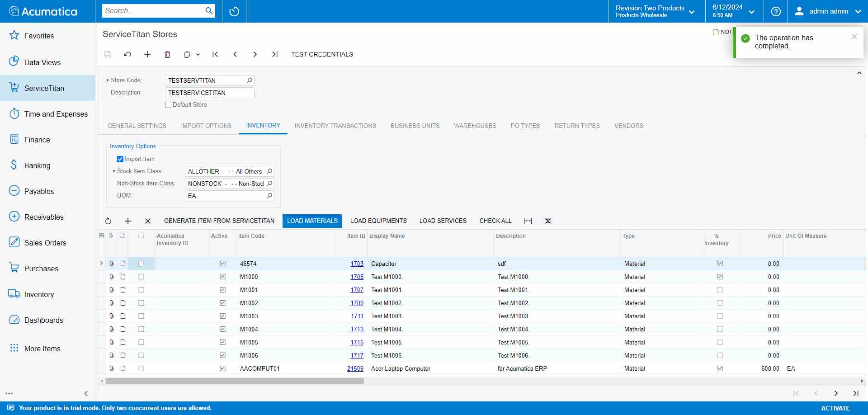Fit grid columns to width icon
The width and height of the screenshot is (868, 415).
point(528,221)
